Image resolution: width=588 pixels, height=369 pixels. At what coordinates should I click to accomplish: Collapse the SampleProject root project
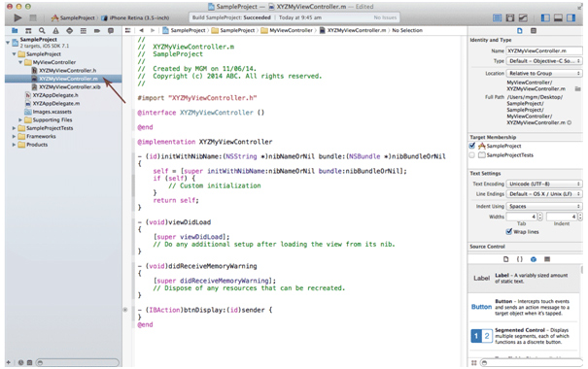coord(8,43)
